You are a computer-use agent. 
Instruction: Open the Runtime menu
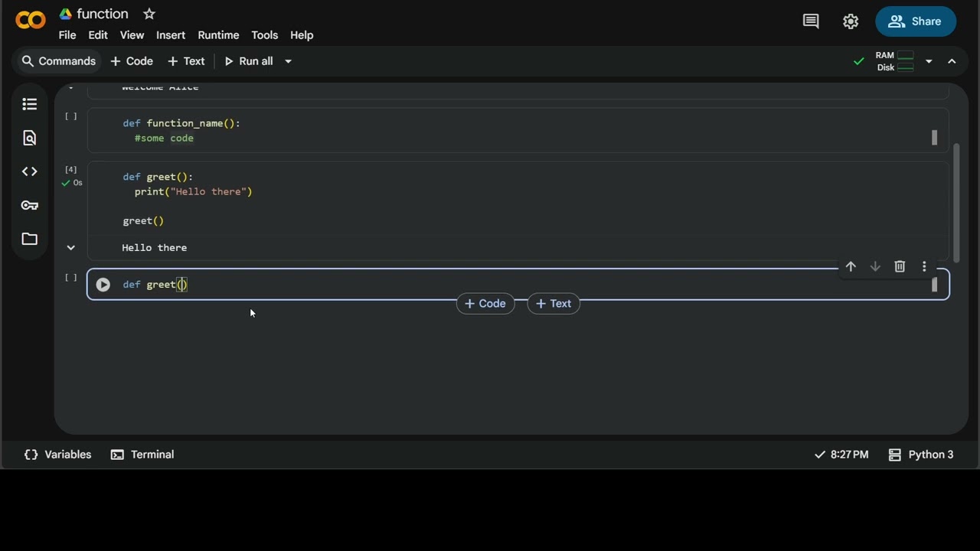click(218, 35)
